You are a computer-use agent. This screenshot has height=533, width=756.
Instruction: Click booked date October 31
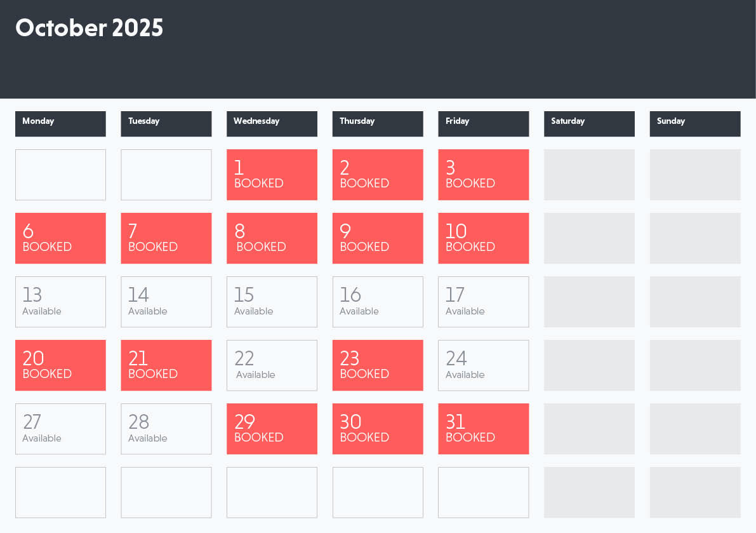483,429
